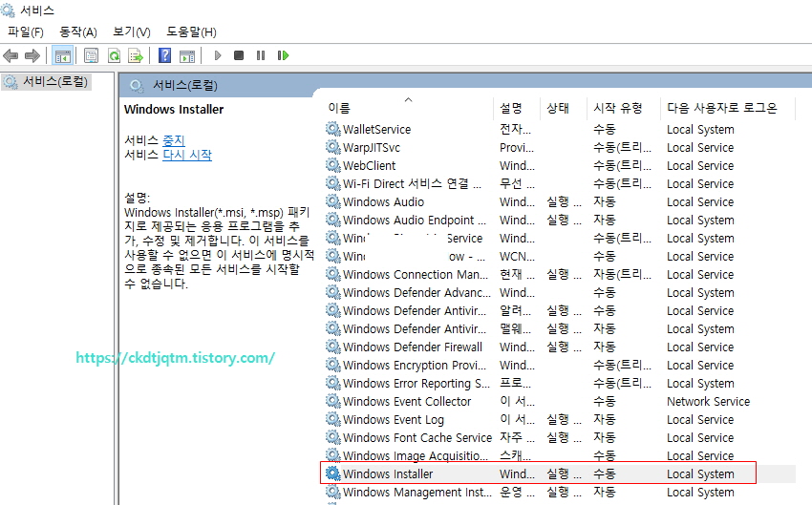Select Windows Error Reporting S... service
This screenshot has width=812, height=505.
[417, 383]
